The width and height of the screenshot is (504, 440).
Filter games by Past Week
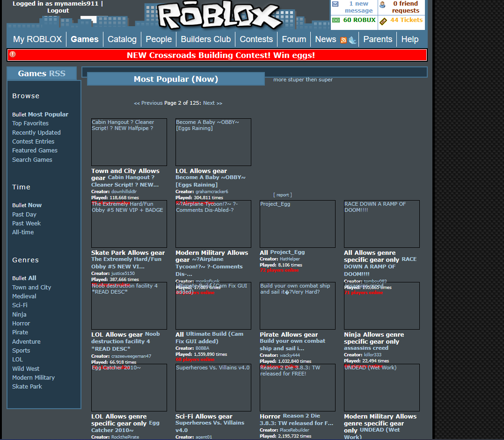click(x=27, y=224)
